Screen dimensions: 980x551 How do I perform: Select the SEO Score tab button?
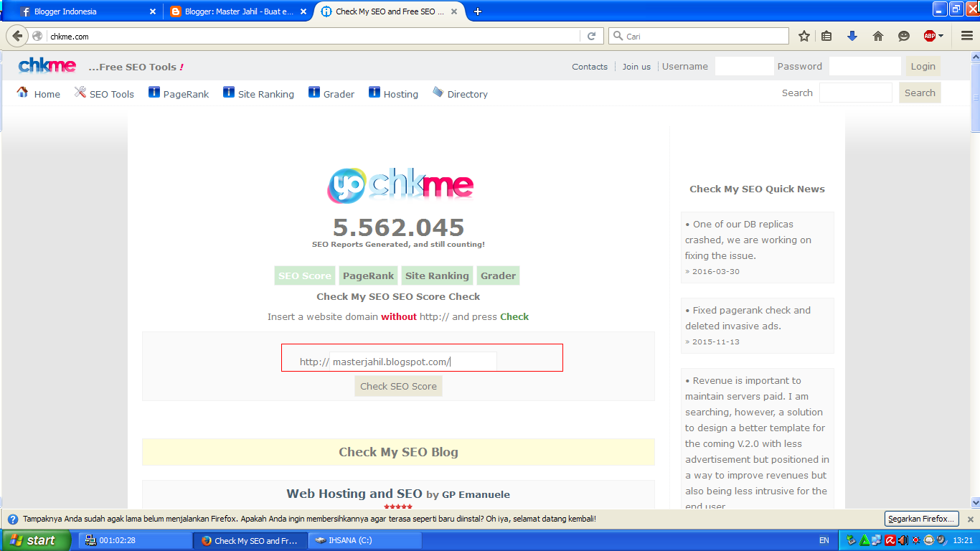[x=305, y=275]
